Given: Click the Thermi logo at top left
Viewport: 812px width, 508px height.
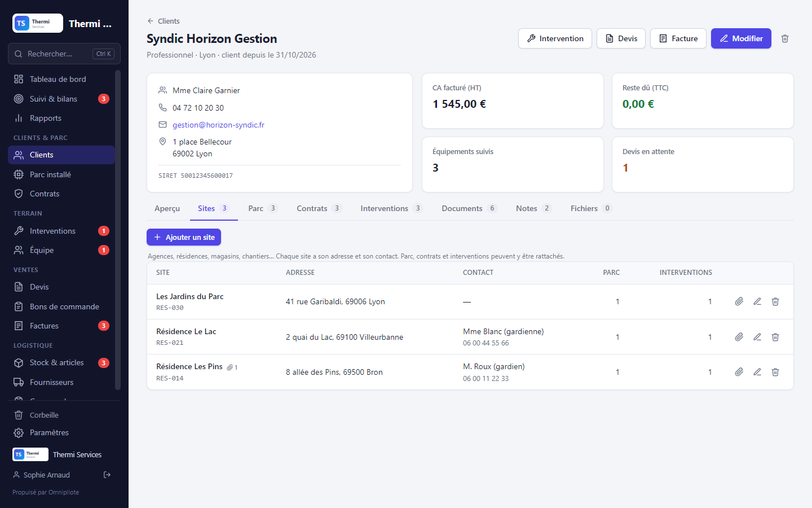Looking at the screenshot, I should coord(38,23).
